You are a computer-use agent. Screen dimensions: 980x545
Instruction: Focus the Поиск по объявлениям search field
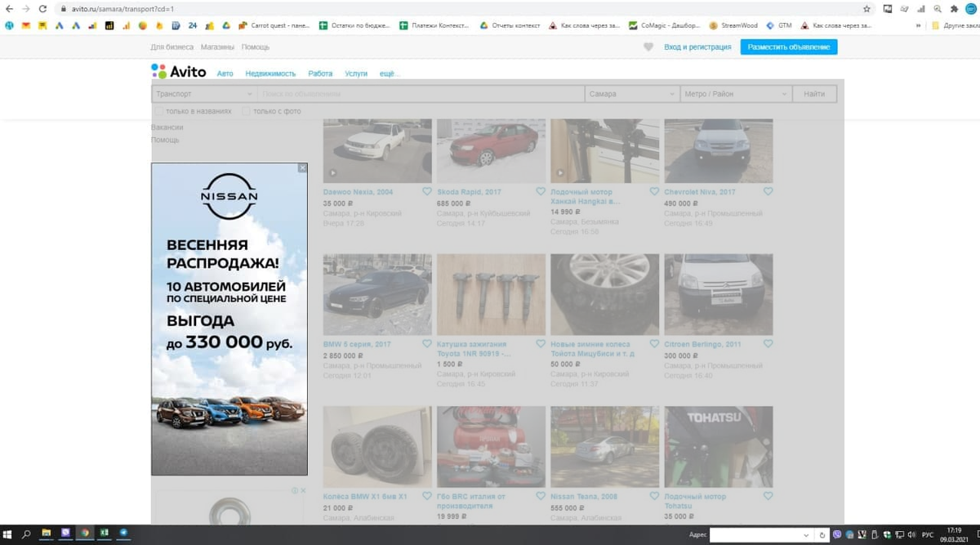point(421,94)
